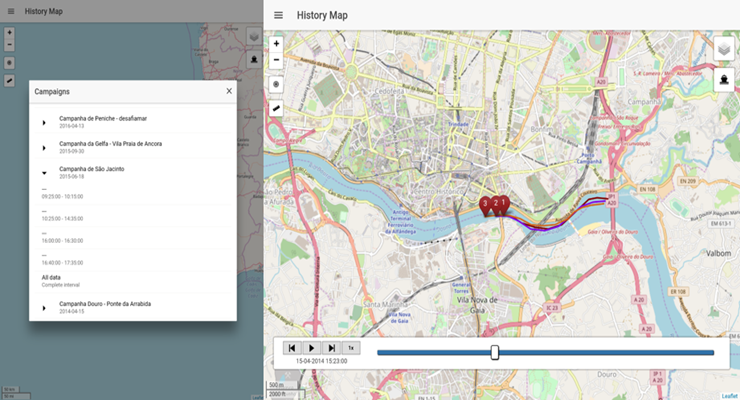Zoom in on the right map
Image resolution: width=740 pixels, height=400 pixels.
(x=276, y=43)
